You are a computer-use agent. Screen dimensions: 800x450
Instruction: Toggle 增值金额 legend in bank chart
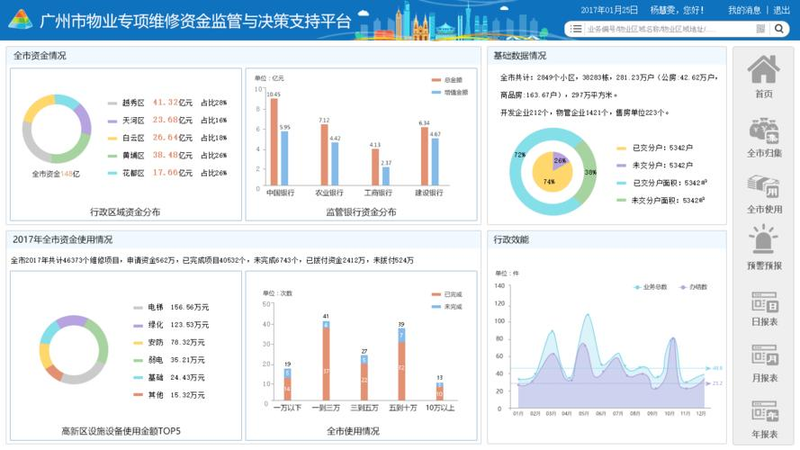[x=449, y=92]
